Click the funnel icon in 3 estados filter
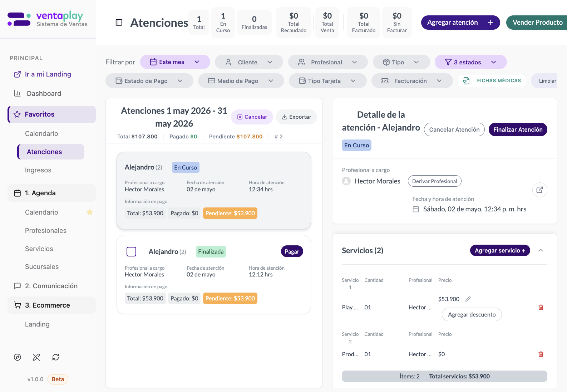The image size is (567, 392). [448, 62]
